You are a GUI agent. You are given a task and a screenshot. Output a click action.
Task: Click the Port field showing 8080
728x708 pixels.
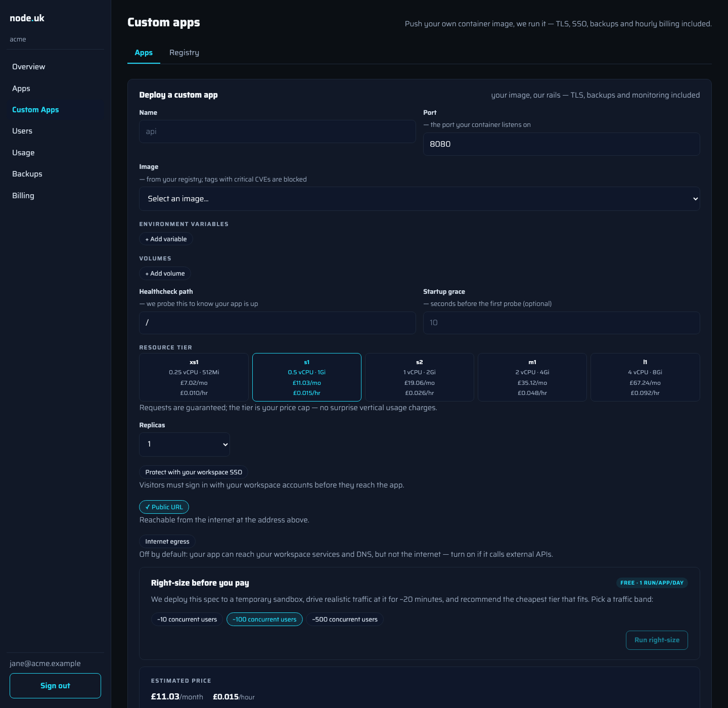pyautogui.click(x=561, y=144)
